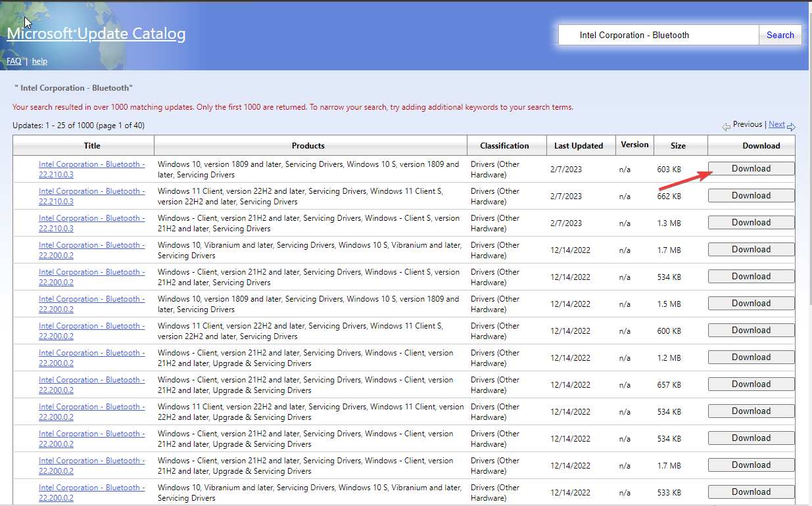Open the title link in the 657 KB row
Screen dimensions: 812x506
[x=92, y=385]
